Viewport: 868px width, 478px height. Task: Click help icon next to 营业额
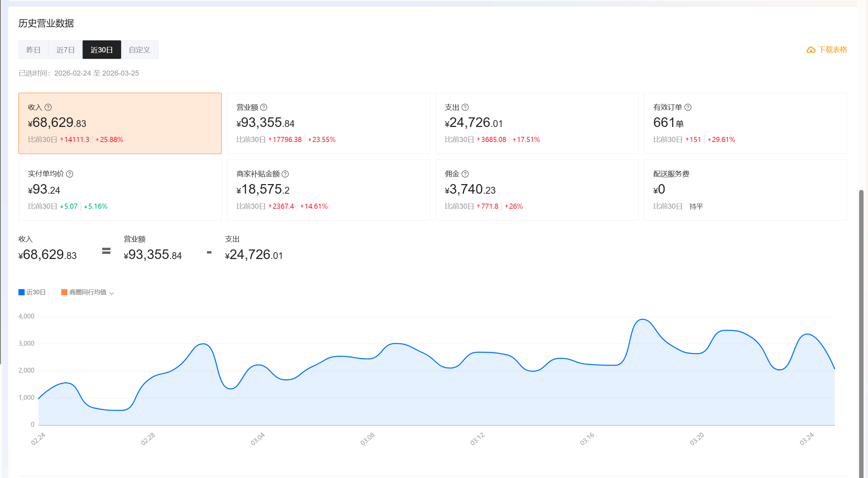[263, 107]
